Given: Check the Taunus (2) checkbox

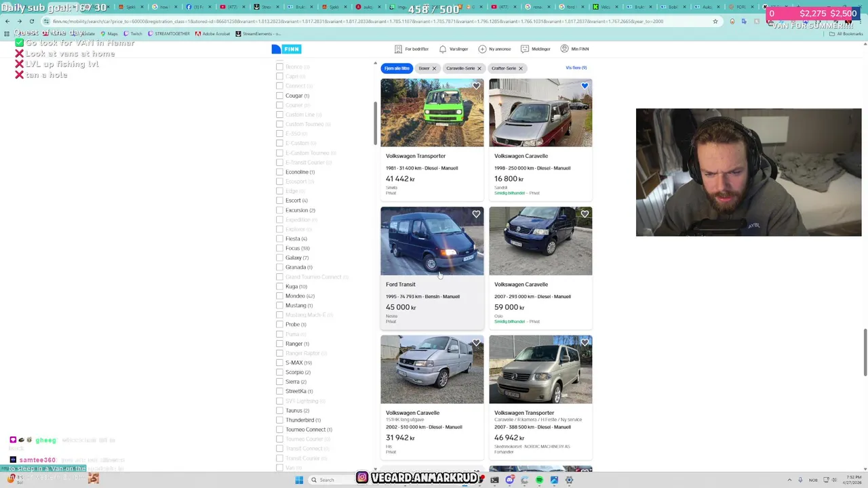Looking at the screenshot, I should tap(279, 411).
